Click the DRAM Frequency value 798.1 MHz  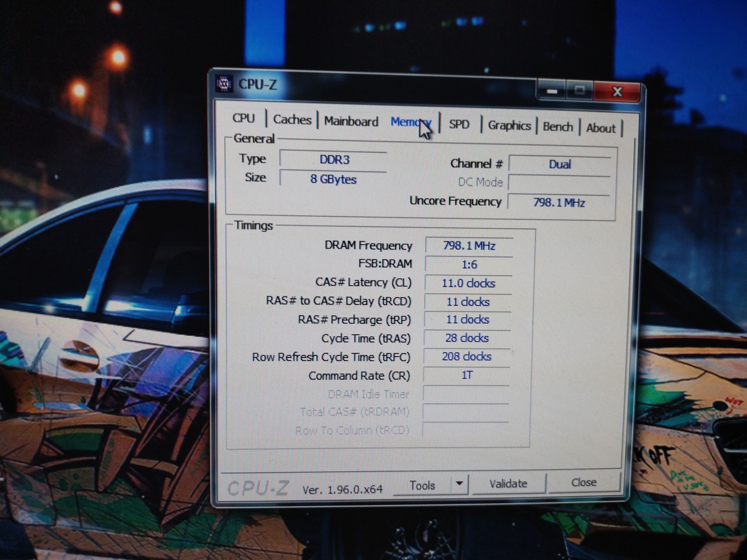(469, 246)
